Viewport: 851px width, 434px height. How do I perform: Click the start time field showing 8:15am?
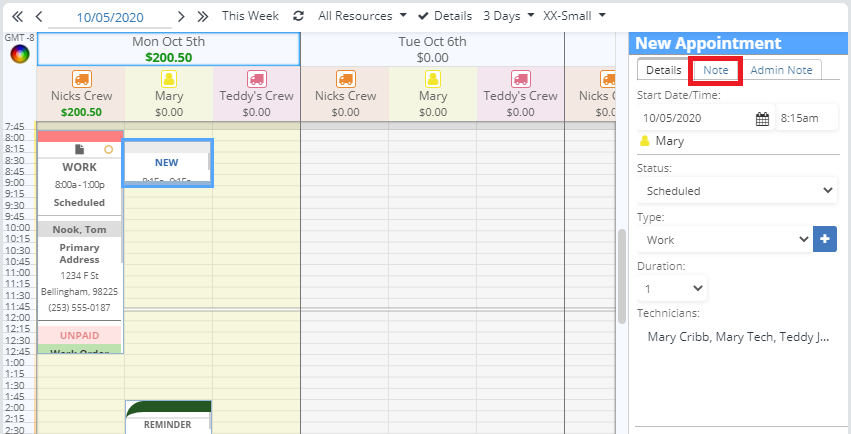click(806, 118)
